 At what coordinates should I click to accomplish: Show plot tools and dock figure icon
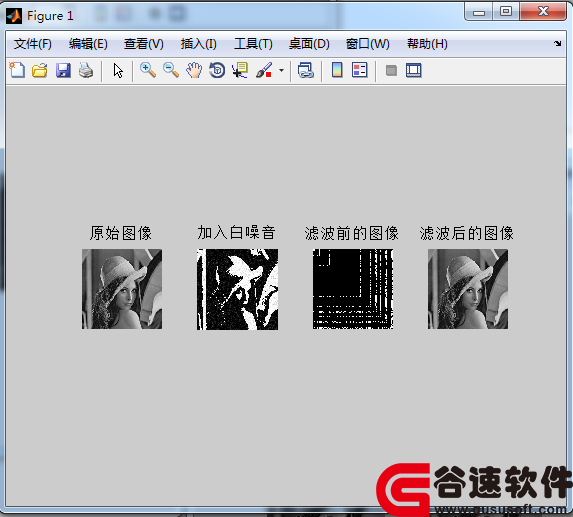(414, 70)
